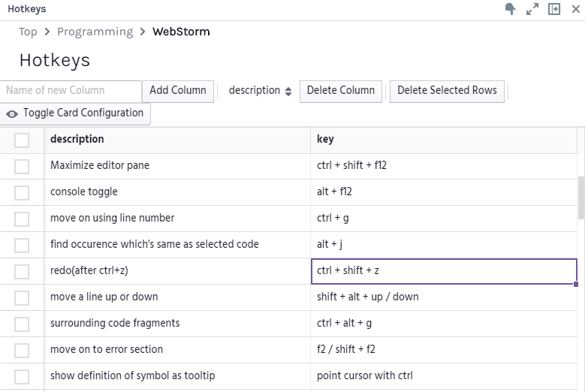The image size is (585, 392).
Task: Click the key column header
Action: (444, 140)
